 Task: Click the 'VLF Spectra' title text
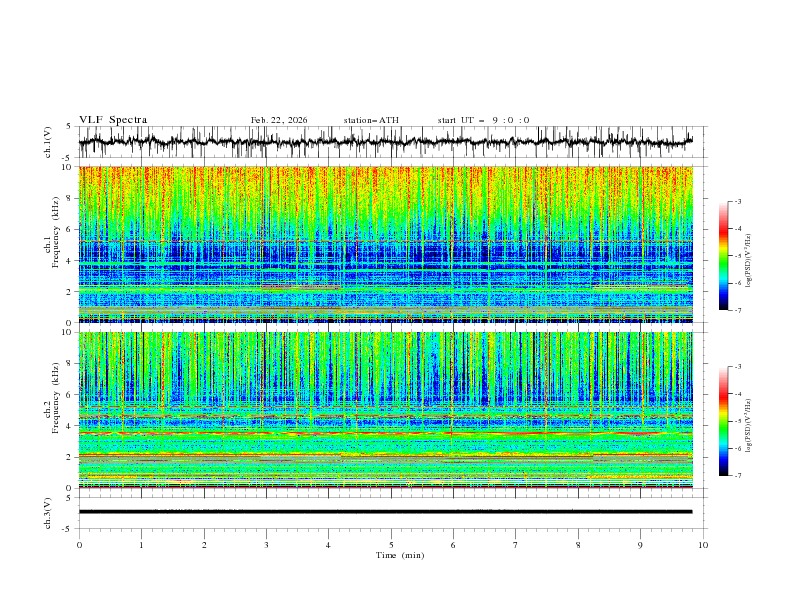113,120
